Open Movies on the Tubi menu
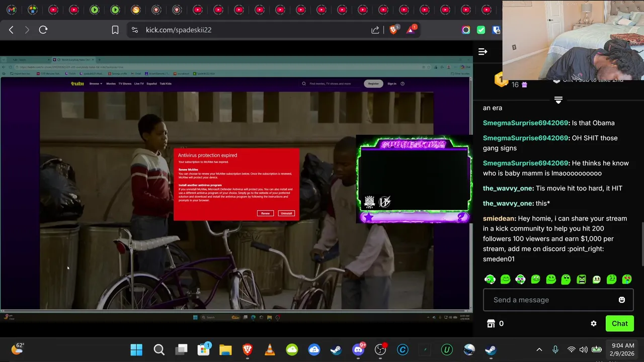Screen dimensions: 644x362 tap(111, 83)
